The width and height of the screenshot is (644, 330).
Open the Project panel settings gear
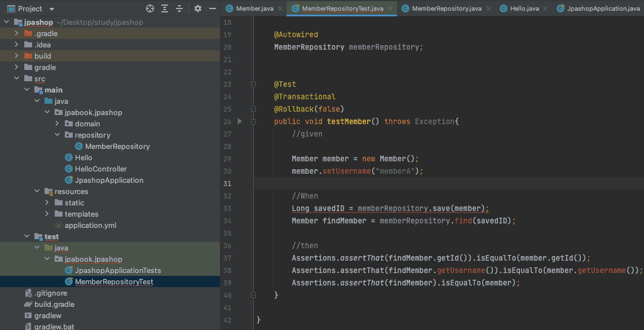[x=198, y=8]
